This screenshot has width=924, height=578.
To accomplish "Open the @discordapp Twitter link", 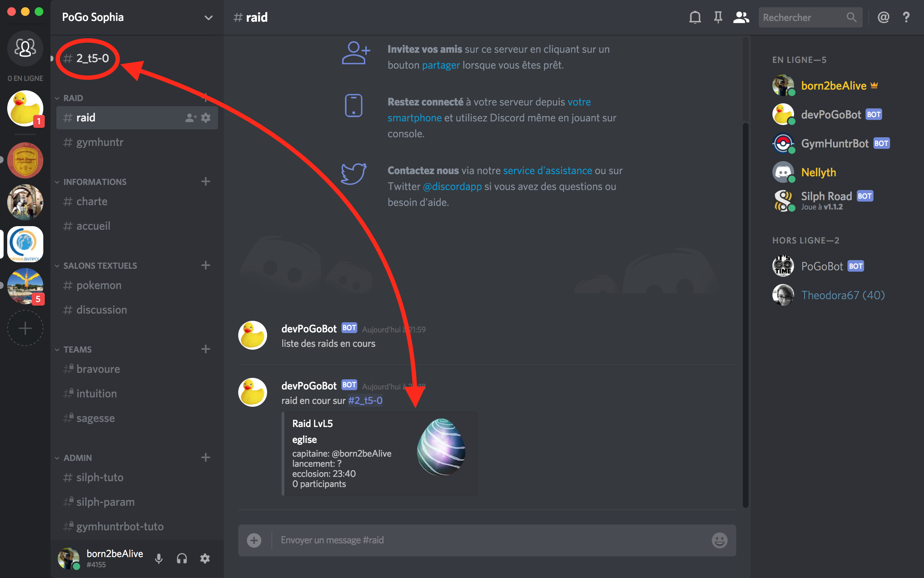I will 452,186.
